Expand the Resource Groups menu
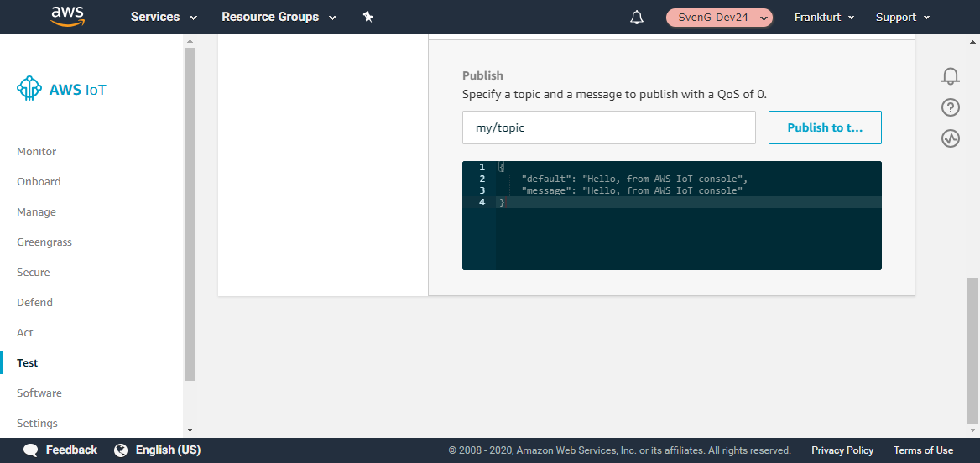The image size is (980, 463). 279,18
